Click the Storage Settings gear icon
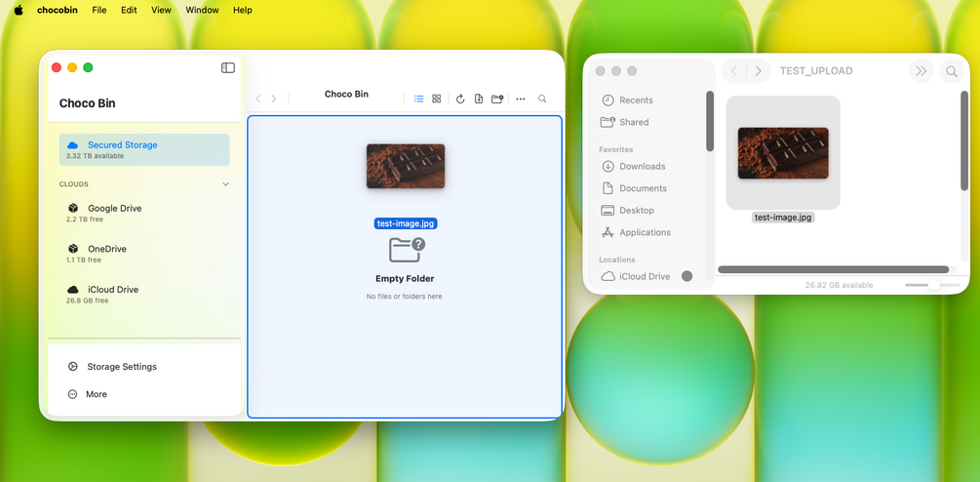Image resolution: width=980 pixels, height=482 pixels. 72,366
